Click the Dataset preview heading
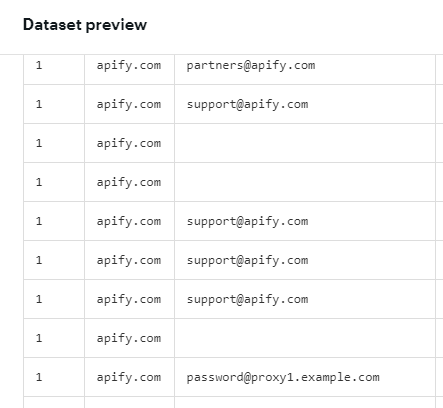The image size is (443, 408). click(x=85, y=25)
